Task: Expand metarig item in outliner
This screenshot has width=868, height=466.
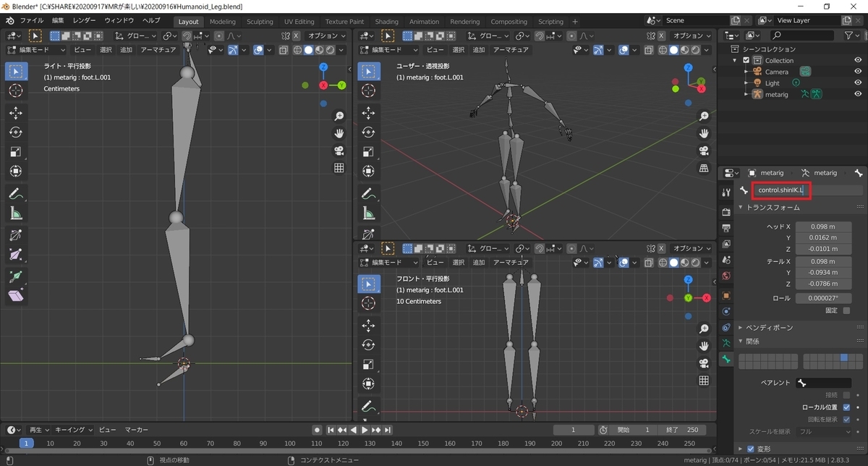Action: (x=746, y=94)
